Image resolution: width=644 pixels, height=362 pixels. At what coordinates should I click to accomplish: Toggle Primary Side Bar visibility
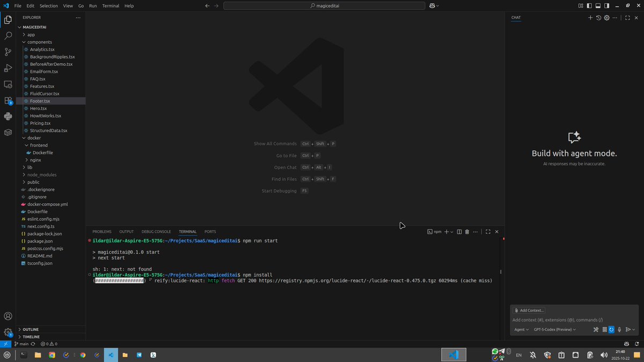(x=589, y=5)
